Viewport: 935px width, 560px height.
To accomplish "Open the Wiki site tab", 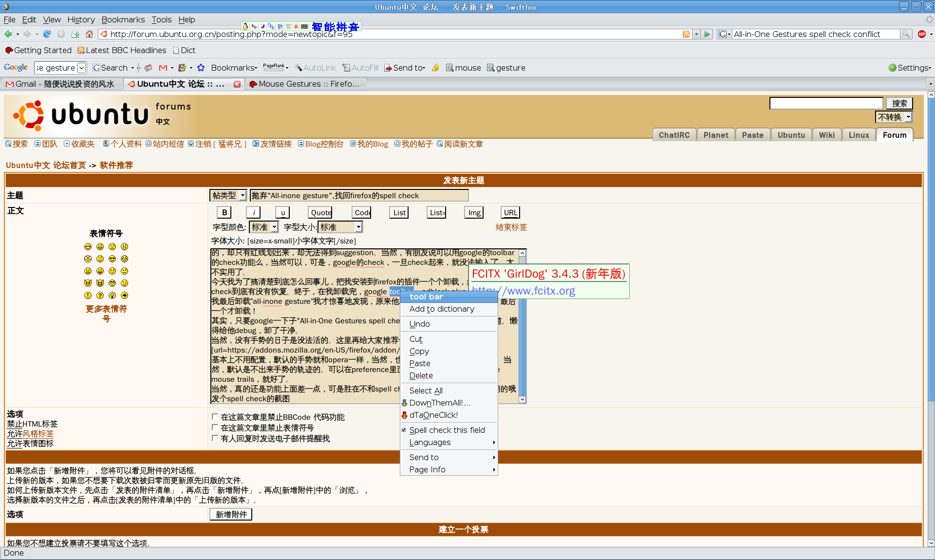I will (x=826, y=135).
